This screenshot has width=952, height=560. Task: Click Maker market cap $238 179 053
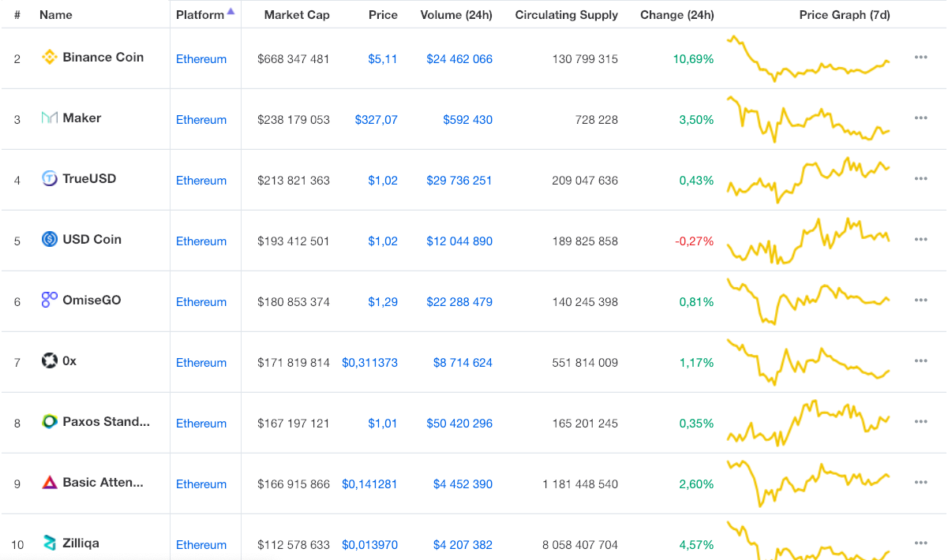[x=294, y=120]
